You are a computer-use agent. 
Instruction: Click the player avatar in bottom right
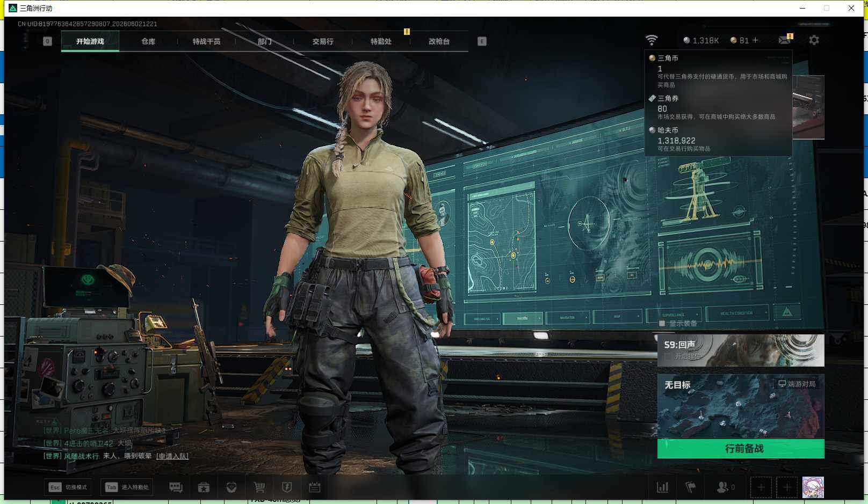pyautogui.click(x=813, y=487)
